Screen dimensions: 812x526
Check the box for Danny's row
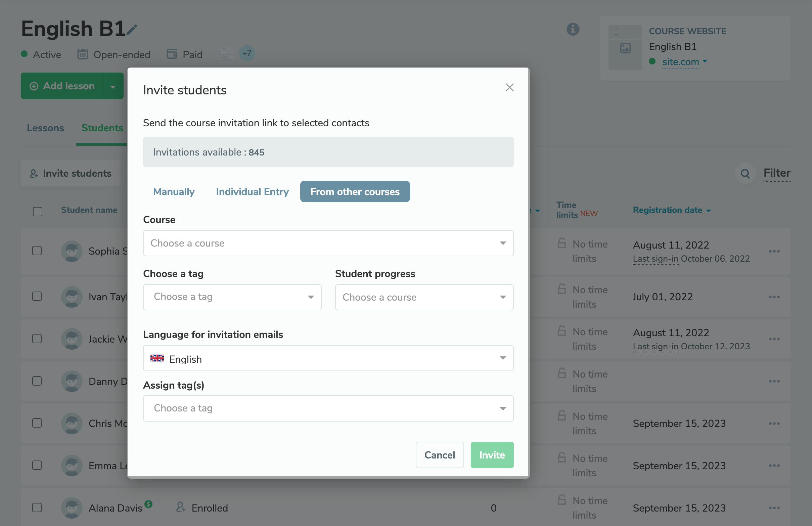click(x=37, y=381)
